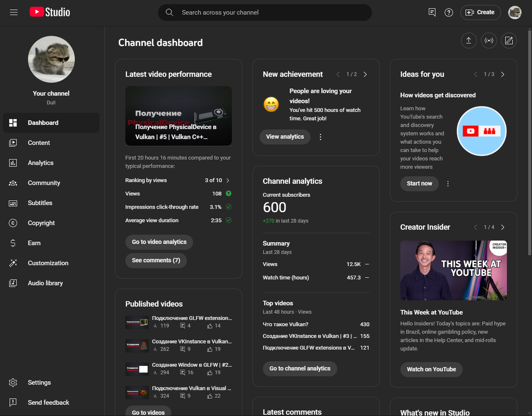Click the YouTube Studio logo
This screenshot has width=532, height=416.
click(50, 12)
